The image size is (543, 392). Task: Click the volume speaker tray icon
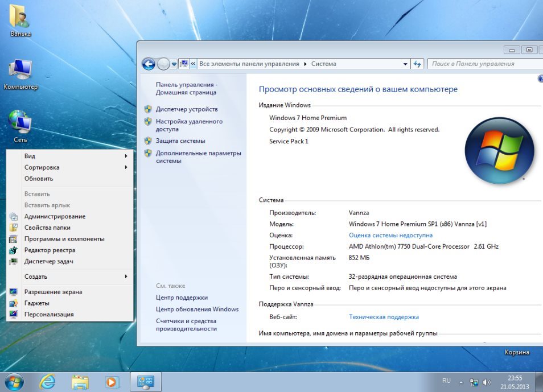pos(487,382)
